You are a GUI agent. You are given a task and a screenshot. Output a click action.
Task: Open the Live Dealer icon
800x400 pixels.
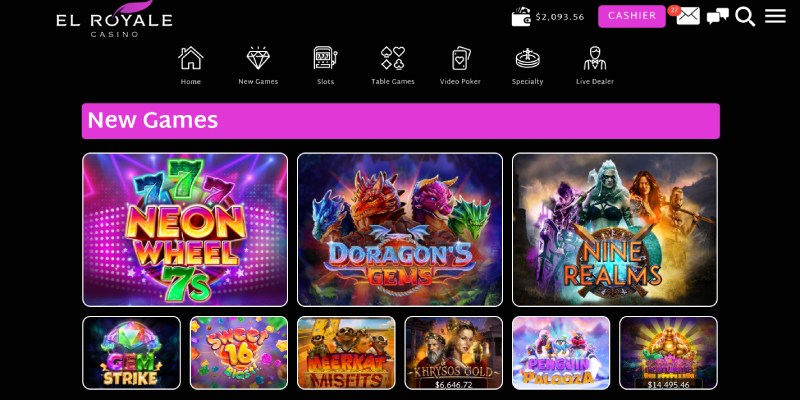click(595, 58)
